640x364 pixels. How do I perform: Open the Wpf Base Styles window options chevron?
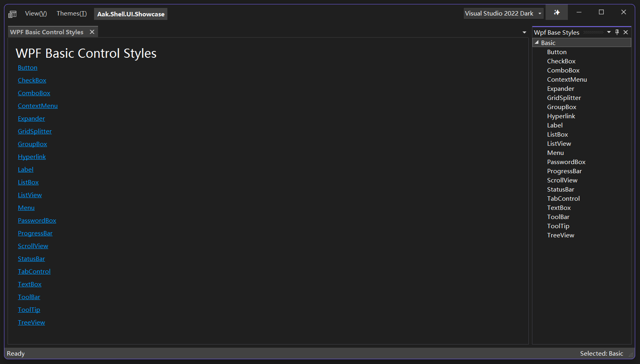click(609, 32)
